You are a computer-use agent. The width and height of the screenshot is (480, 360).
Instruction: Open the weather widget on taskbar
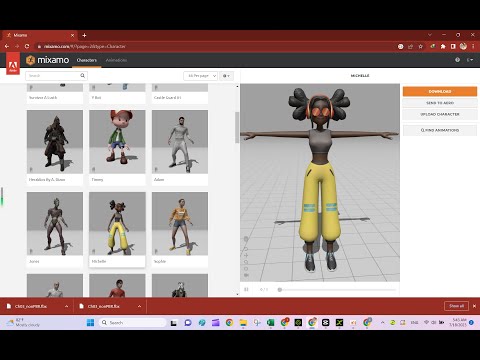pos(23,322)
